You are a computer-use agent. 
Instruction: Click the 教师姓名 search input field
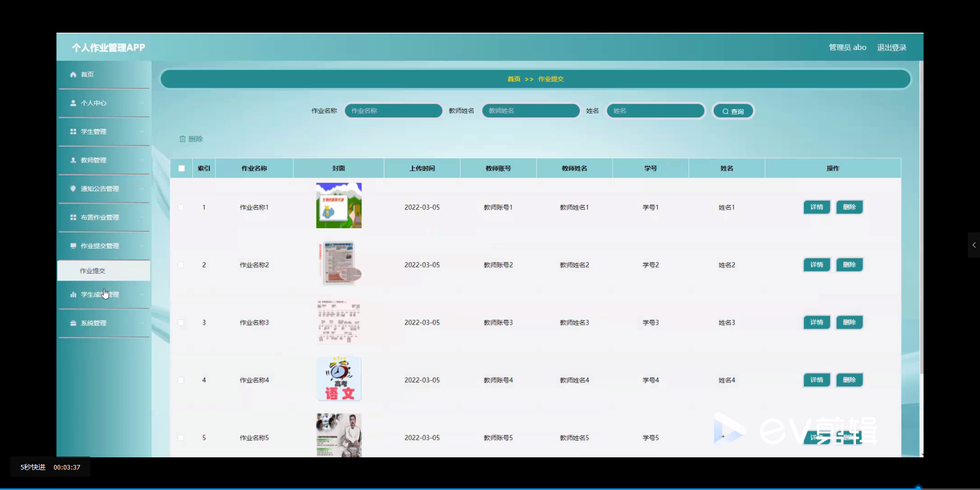coord(531,111)
